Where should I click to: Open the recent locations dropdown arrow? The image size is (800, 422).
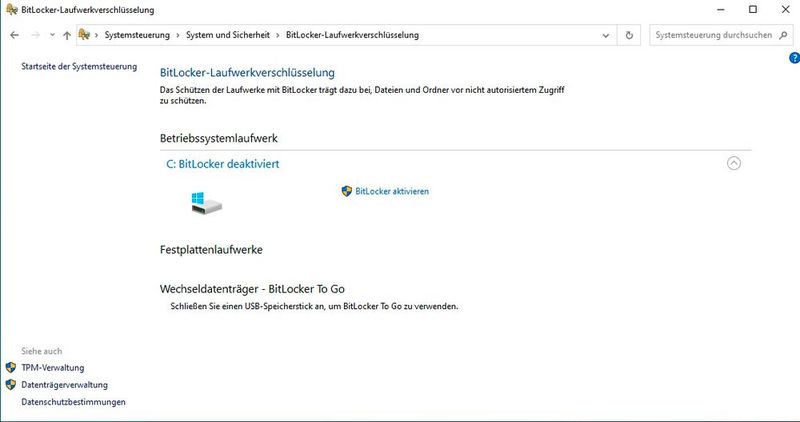tap(52, 35)
